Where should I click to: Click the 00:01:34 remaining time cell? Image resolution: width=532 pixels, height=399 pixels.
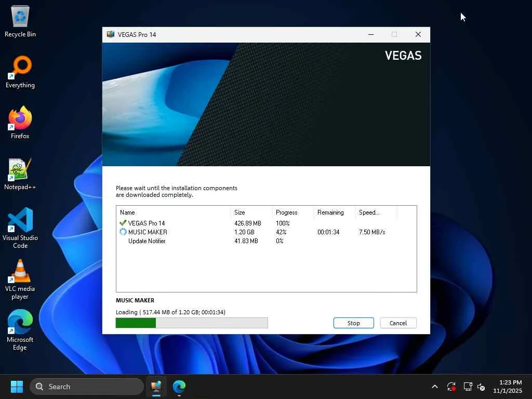click(328, 232)
